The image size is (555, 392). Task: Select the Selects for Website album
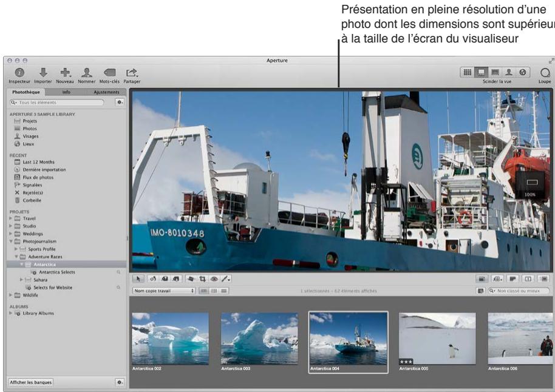[x=53, y=288]
